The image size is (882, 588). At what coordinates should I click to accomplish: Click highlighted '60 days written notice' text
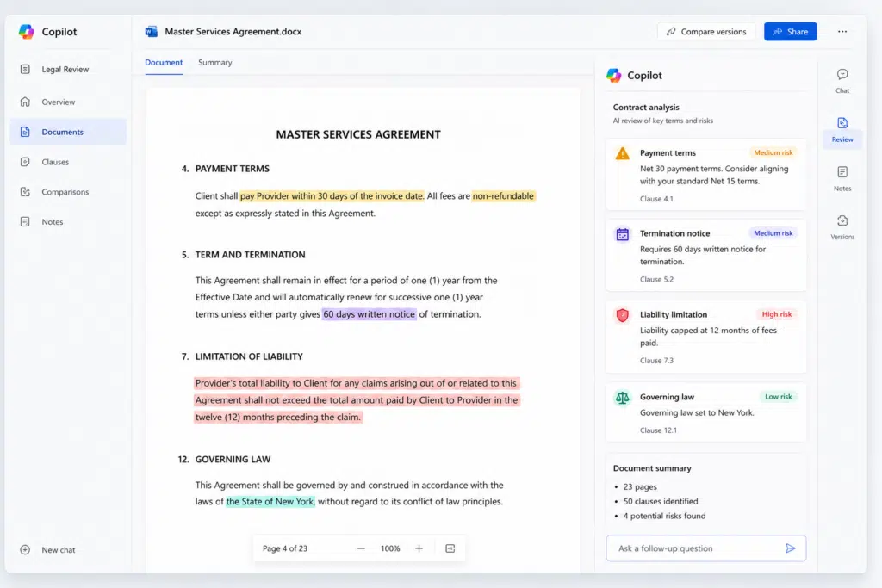[369, 314]
